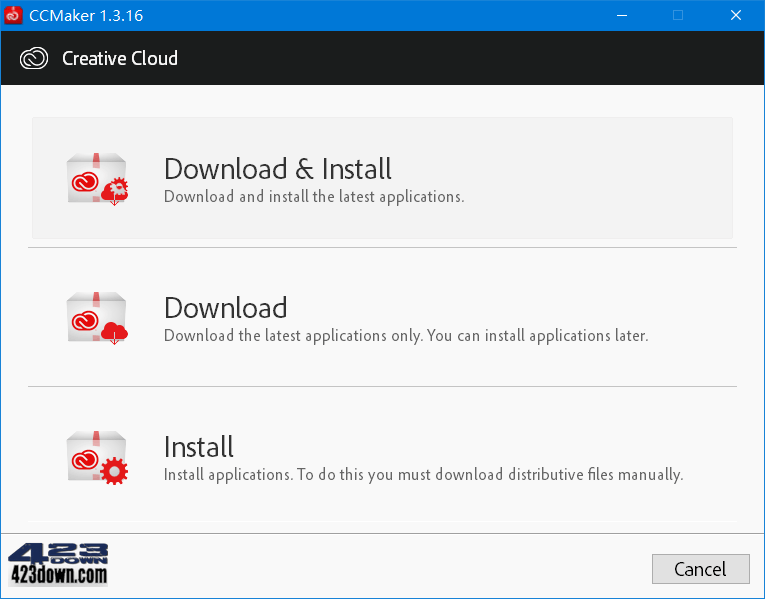Click the Install package icon with gear
Image resolution: width=765 pixels, height=599 pixels.
click(97, 457)
